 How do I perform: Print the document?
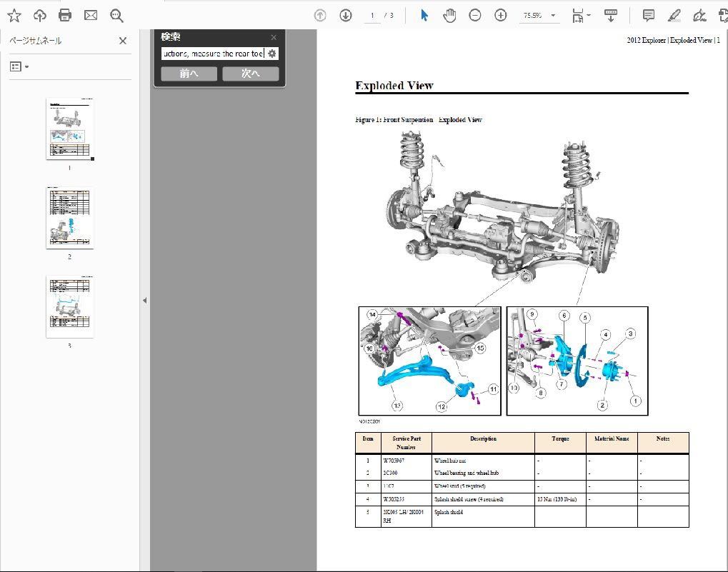click(65, 15)
